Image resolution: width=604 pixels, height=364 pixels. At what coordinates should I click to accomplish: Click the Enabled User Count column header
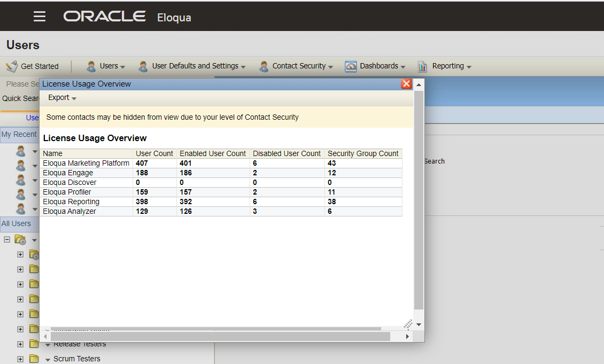(213, 153)
